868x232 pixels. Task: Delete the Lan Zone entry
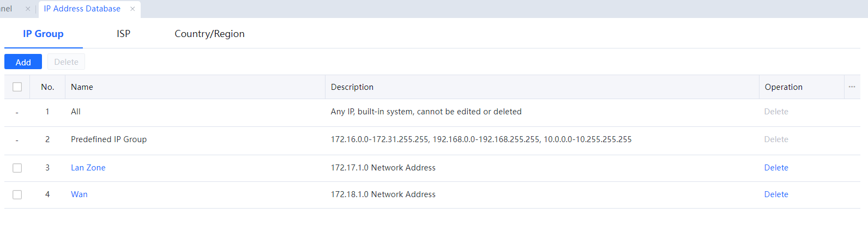[x=776, y=168]
